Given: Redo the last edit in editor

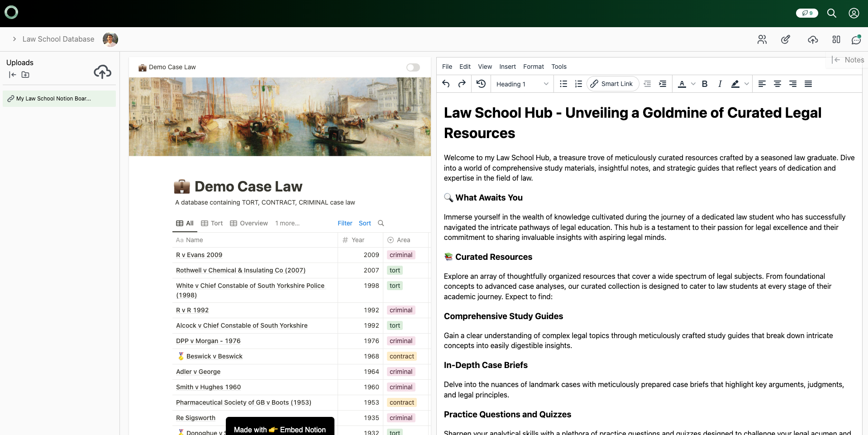Looking at the screenshot, I should pyautogui.click(x=462, y=84).
